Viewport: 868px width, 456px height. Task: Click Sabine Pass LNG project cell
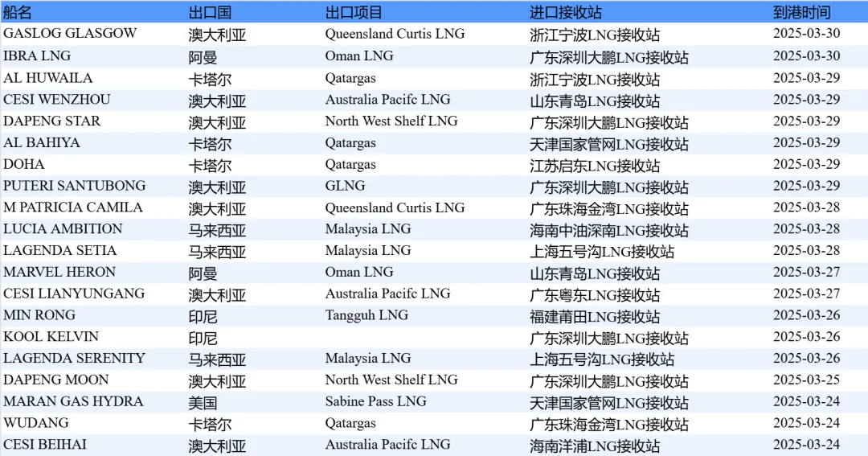pyautogui.click(x=376, y=401)
